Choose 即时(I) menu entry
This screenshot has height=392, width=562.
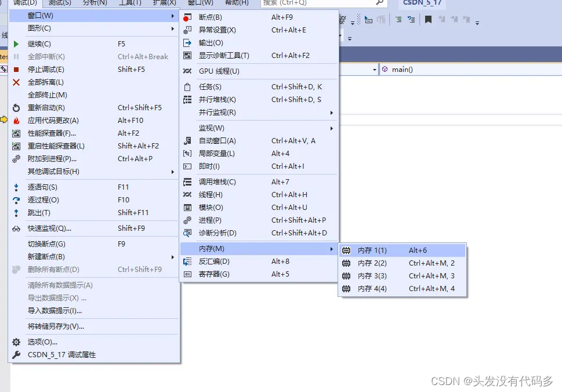pos(259,166)
